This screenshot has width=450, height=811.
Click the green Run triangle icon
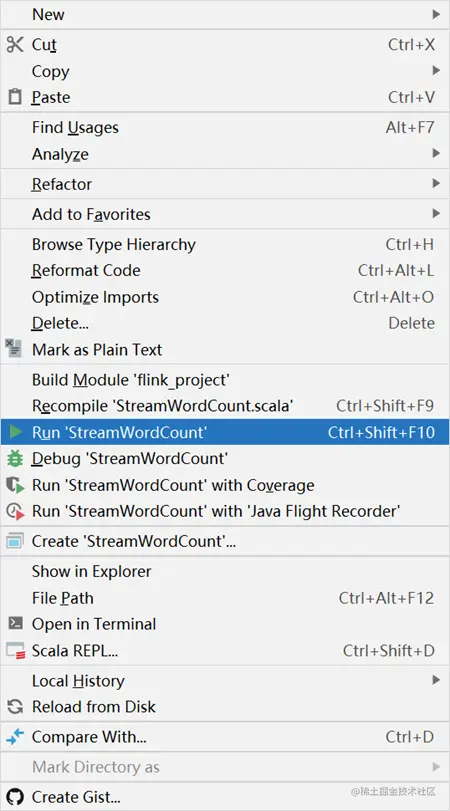pos(16,432)
